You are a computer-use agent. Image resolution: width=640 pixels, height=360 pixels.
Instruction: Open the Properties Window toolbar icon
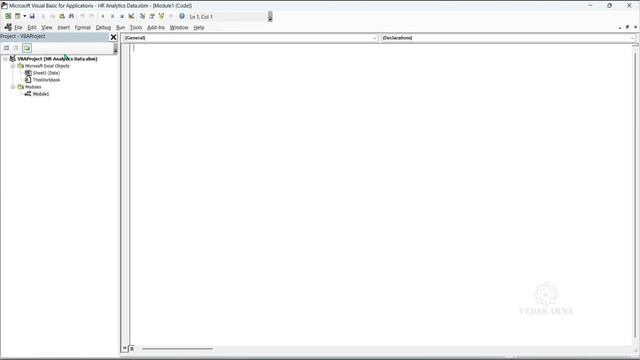click(x=152, y=16)
